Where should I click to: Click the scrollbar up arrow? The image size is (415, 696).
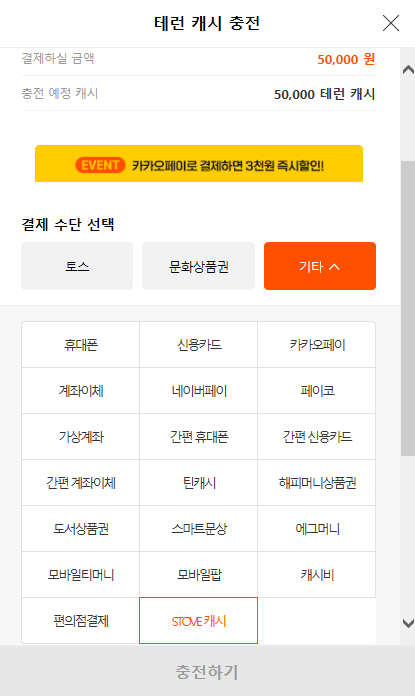click(x=408, y=70)
